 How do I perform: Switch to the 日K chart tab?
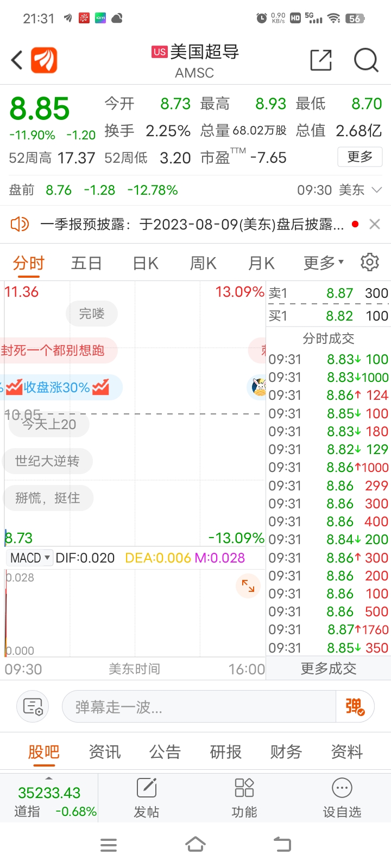(146, 263)
